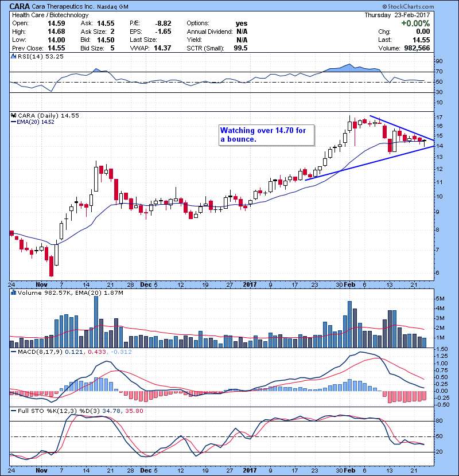Screen dimensions: 459x476
Task: Click the CARA ticker symbol in the header
Action: point(20,6)
